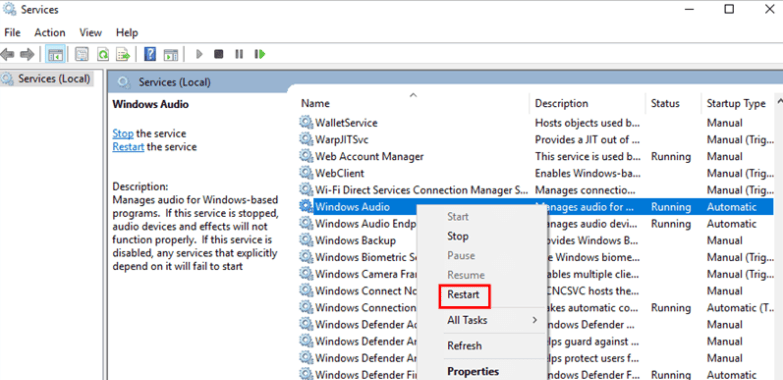Select the highlighted Windows Audio service name
Viewport: 783px width, 380px height.
coord(352,207)
